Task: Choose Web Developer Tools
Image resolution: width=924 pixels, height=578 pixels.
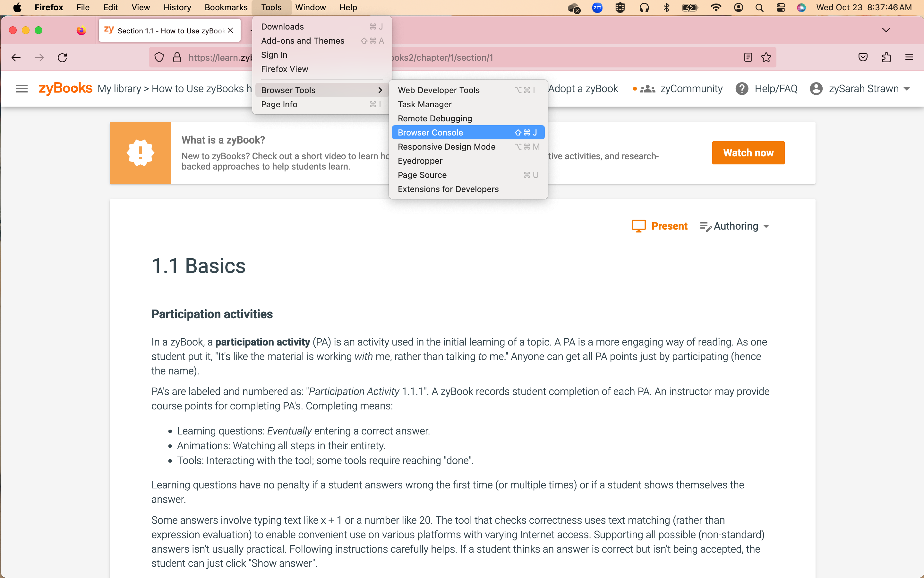Action: pos(468,90)
